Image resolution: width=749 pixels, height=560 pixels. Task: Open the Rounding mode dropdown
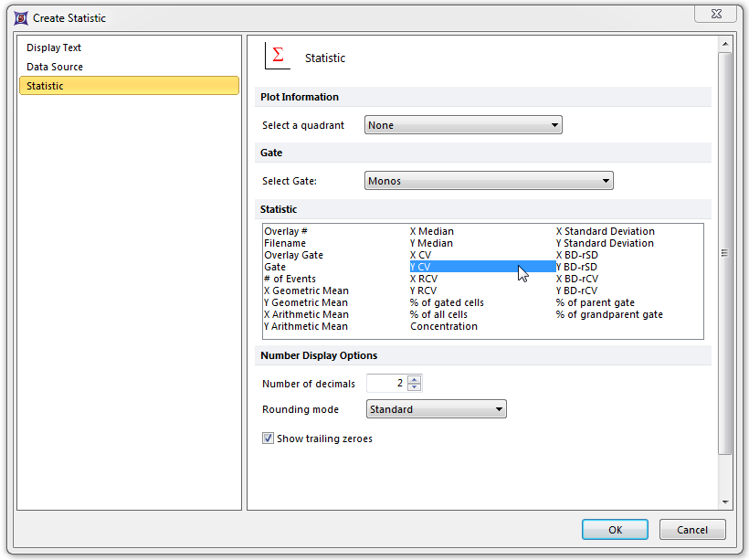(436, 409)
